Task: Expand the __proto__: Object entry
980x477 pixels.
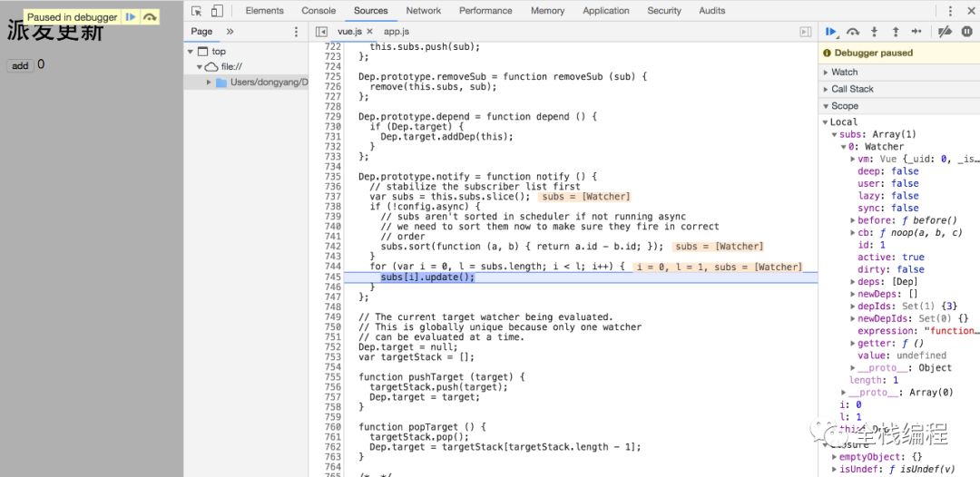Action: click(853, 368)
